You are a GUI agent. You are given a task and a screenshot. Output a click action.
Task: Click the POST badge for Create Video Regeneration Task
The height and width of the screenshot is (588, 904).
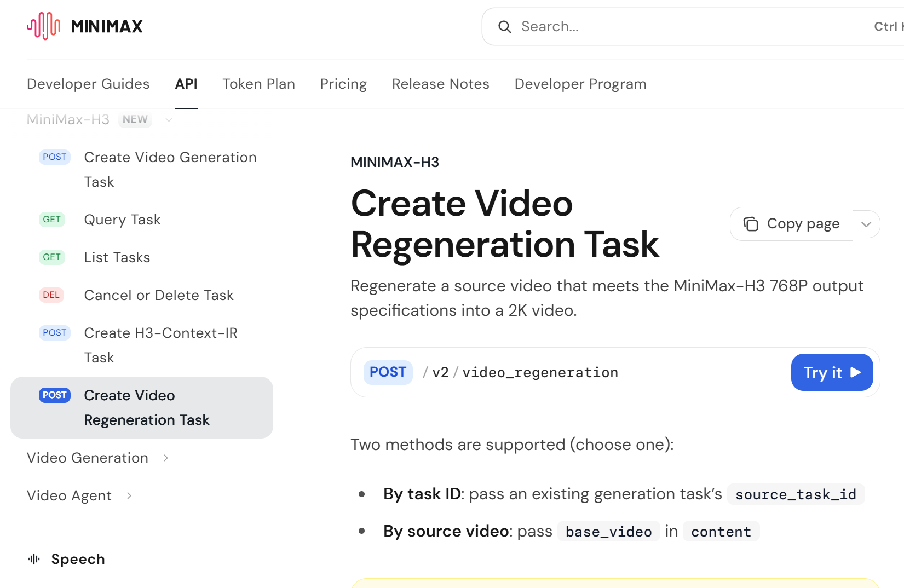point(55,395)
